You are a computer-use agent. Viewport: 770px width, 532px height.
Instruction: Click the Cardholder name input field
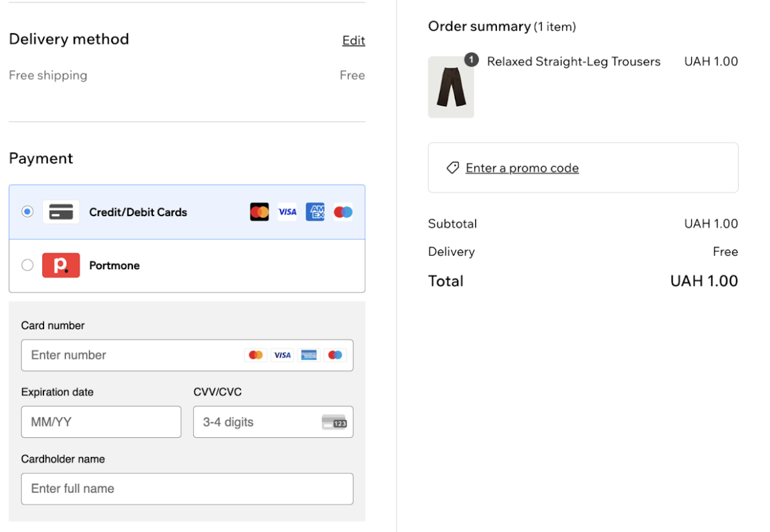coord(128,489)
